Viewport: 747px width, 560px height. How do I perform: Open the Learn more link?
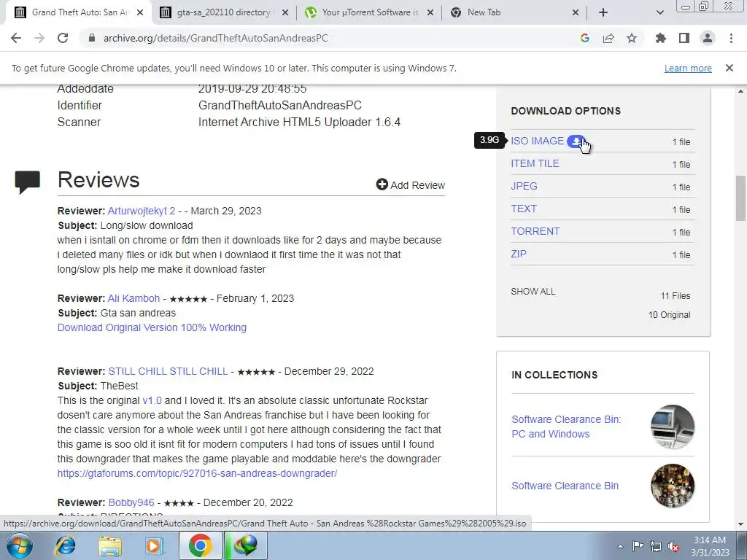tap(688, 68)
